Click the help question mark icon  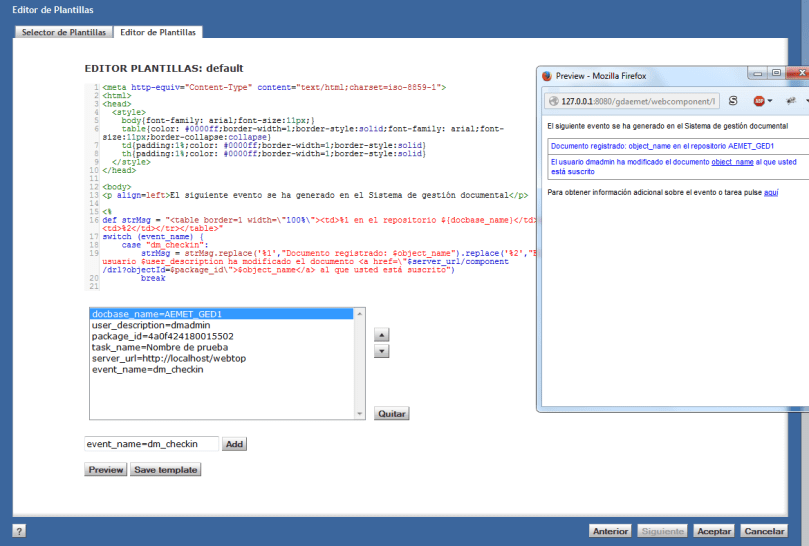point(19,531)
